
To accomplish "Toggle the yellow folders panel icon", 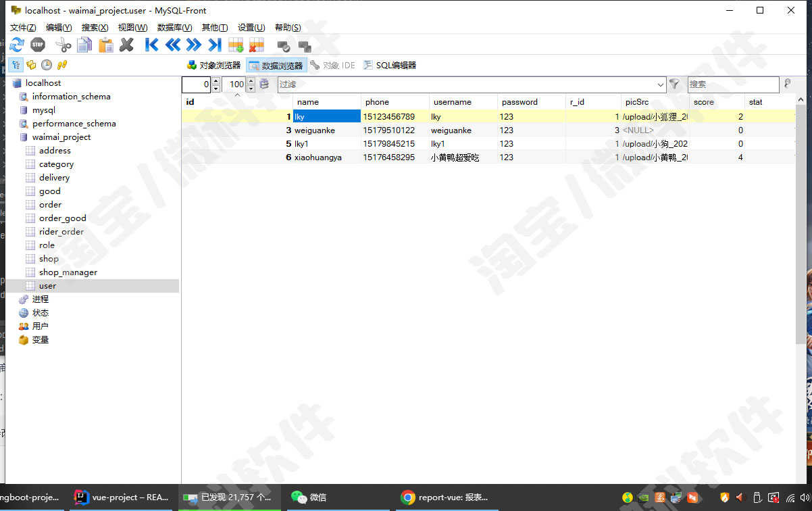I will coord(31,65).
